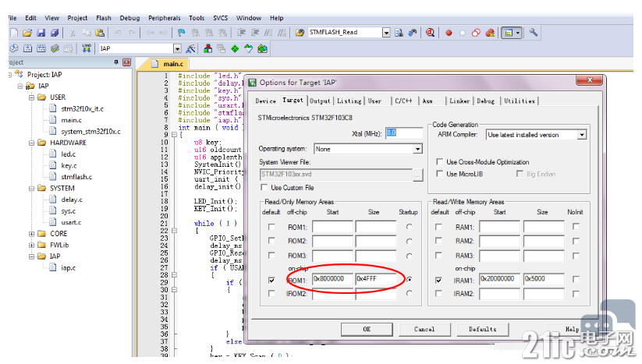Image resolution: width=642 pixels, height=364 pixels.
Task: Click the Find in Files icon
Action: point(300,33)
